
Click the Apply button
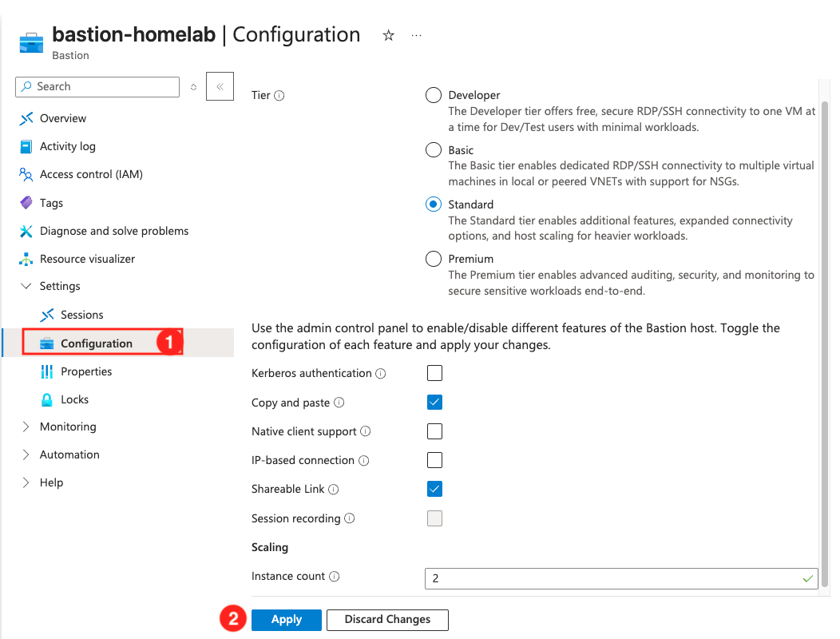tap(287, 620)
